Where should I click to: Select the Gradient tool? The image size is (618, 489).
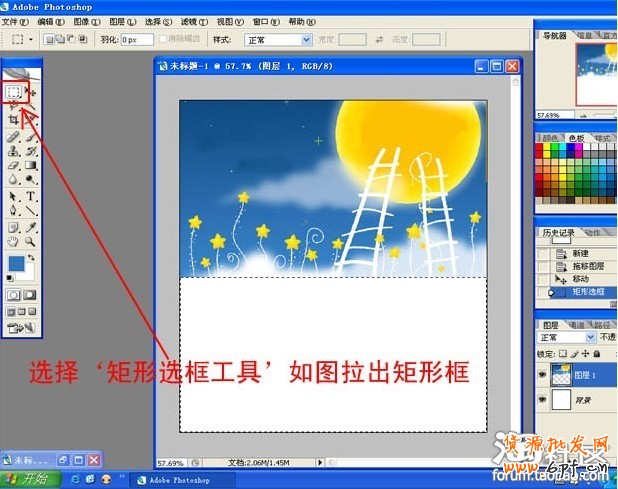[x=31, y=165]
